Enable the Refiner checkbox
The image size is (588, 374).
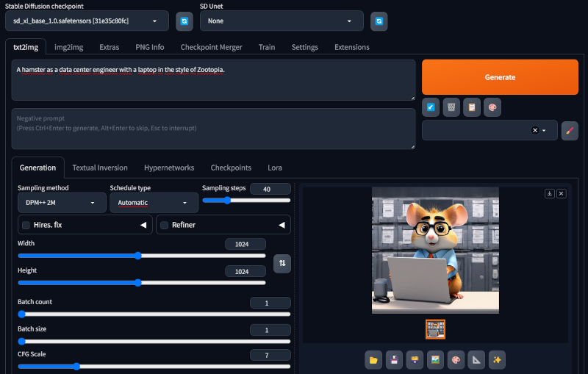tap(165, 225)
